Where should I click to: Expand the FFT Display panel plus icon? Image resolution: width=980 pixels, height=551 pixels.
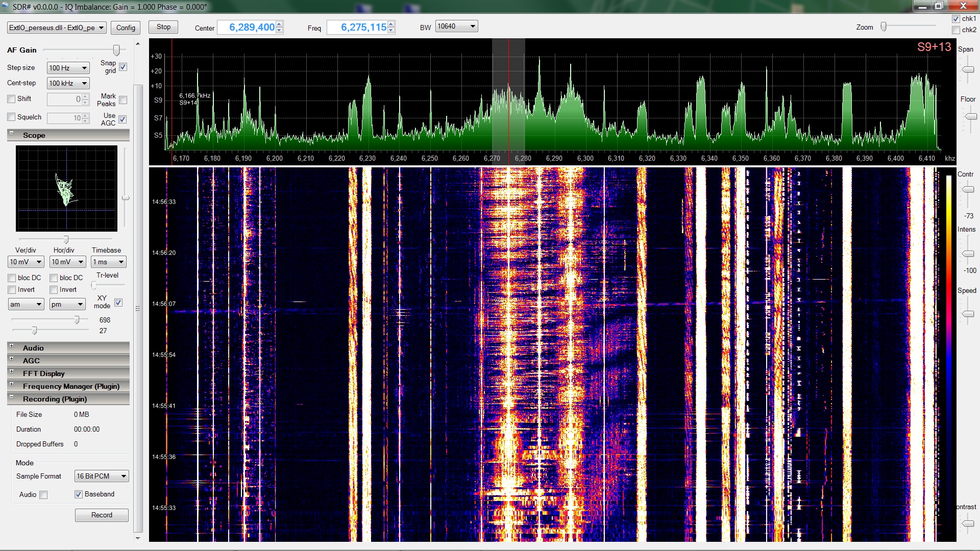pos(11,371)
